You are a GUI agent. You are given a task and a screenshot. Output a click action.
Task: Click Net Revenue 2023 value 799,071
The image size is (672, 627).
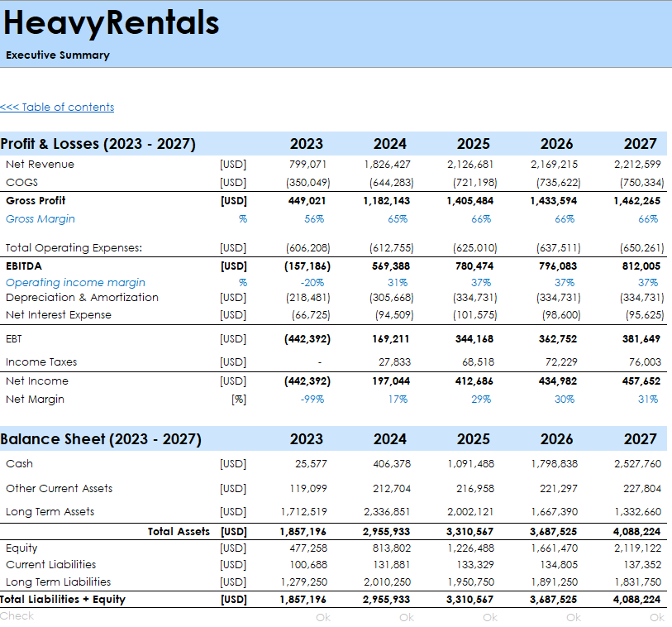coord(307,165)
